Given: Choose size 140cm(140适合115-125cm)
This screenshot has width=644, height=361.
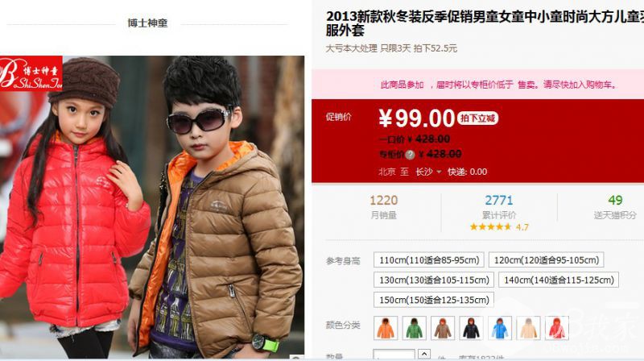Looking at the screenshot, I should [x=559, y=280].
